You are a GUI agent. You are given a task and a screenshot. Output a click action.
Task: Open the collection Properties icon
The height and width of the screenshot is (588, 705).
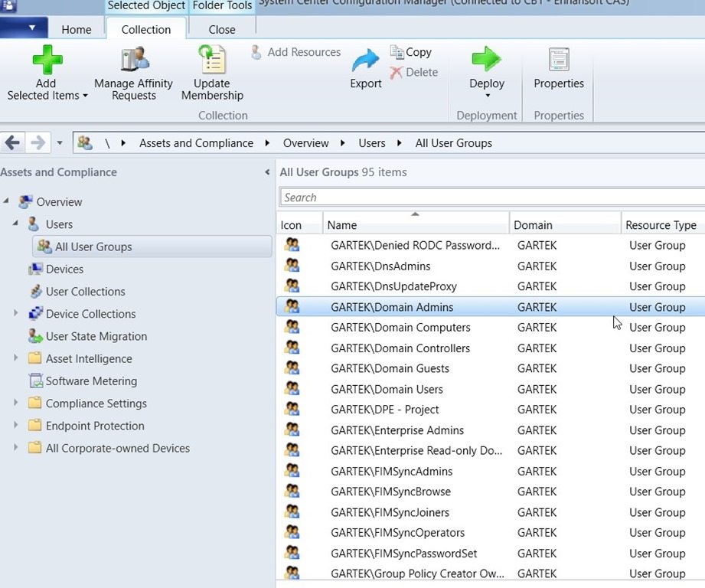coord(559,60)
